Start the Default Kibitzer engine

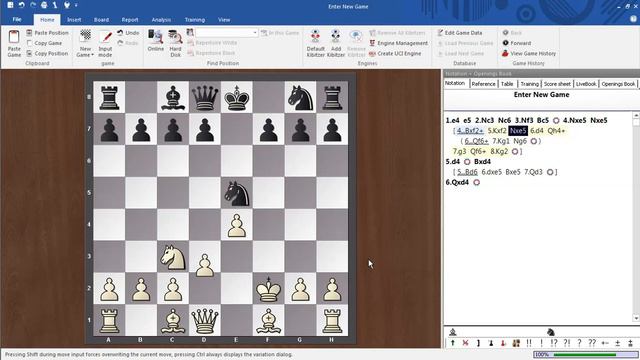[x=315, y=43]
